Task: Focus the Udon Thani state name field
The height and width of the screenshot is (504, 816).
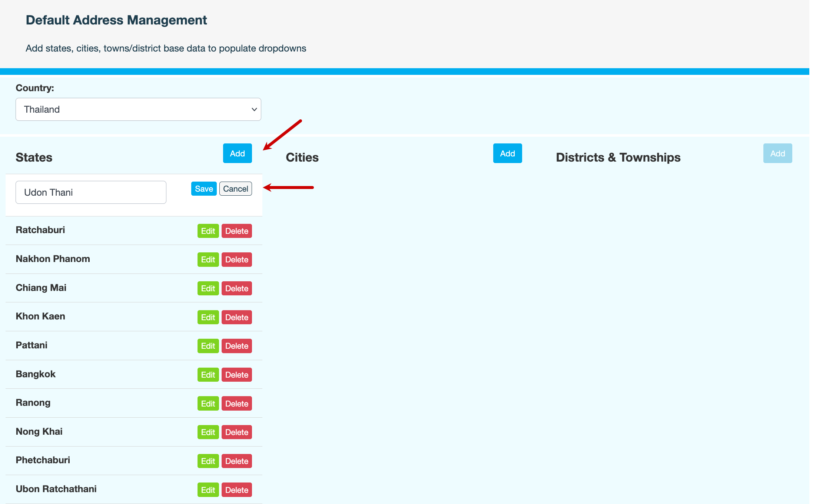Action: [x=91, y=192]
